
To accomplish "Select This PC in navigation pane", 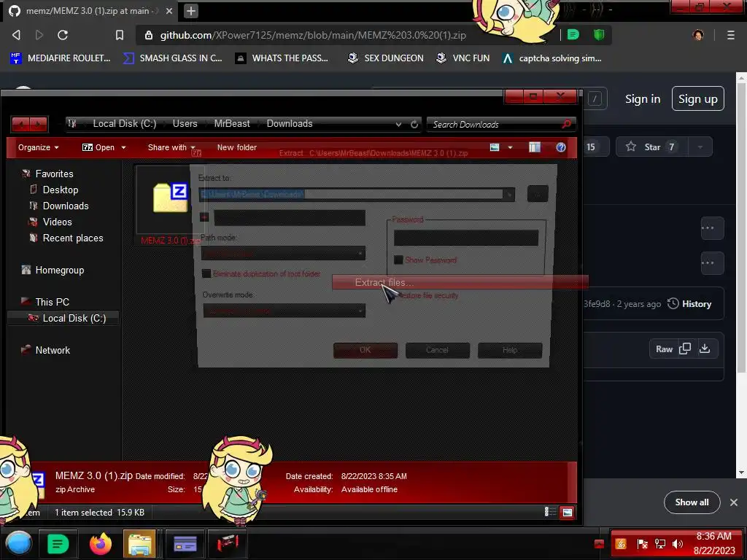I will pyautogui.click(x=52, y=302).
